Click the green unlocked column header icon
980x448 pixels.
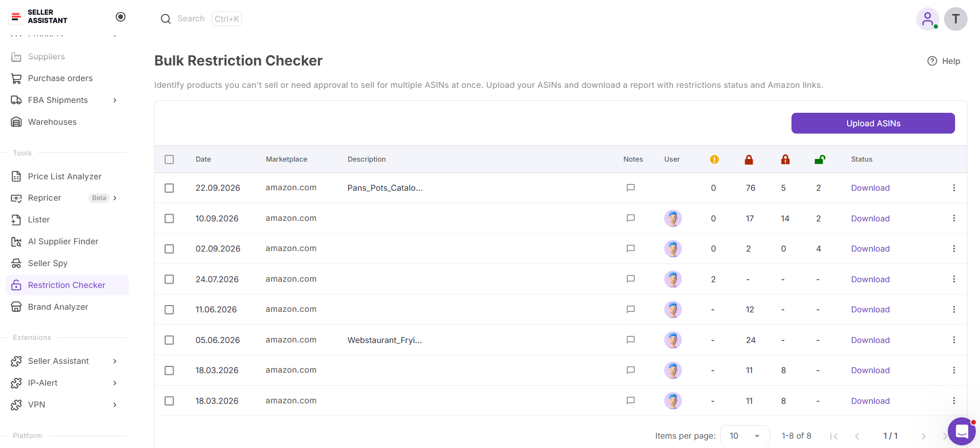click(x=820, y=160)
